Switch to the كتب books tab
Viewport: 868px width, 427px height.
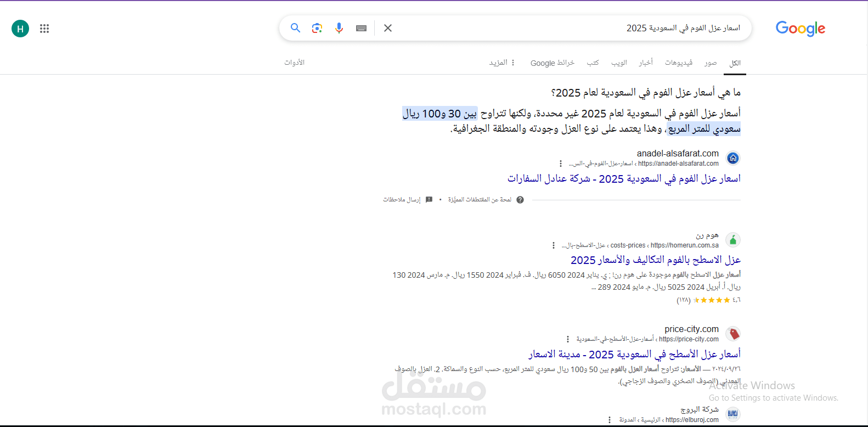(593, 63)
